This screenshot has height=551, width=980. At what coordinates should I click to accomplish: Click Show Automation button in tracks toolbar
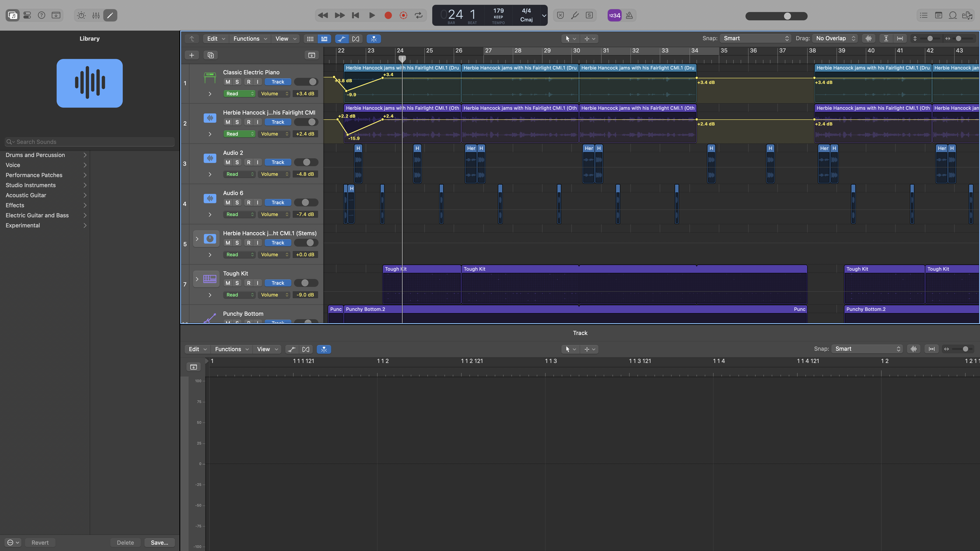click(341, 39)
